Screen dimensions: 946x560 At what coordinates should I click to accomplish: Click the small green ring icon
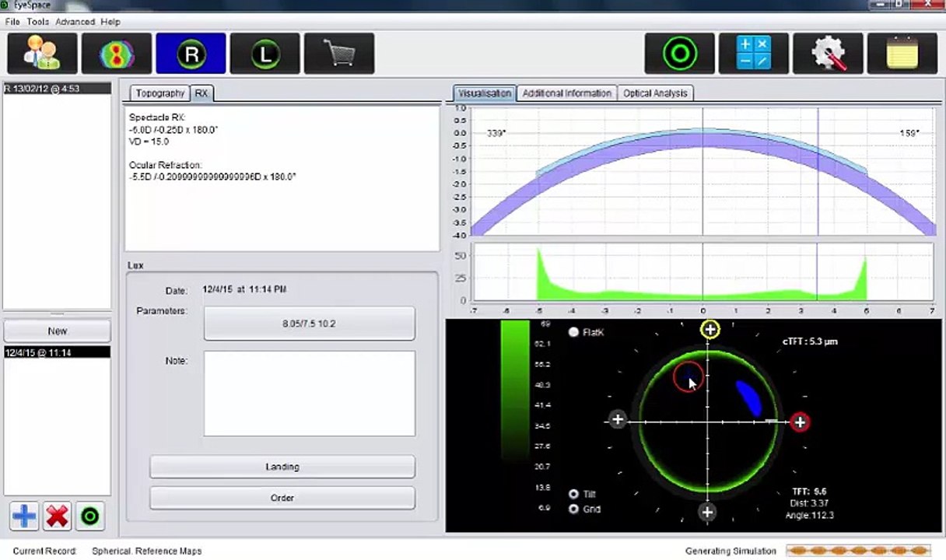click(89, 516)
